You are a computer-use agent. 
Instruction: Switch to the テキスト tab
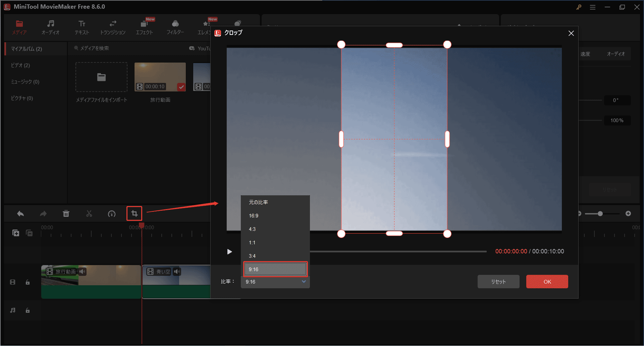[x=82, y=27]
